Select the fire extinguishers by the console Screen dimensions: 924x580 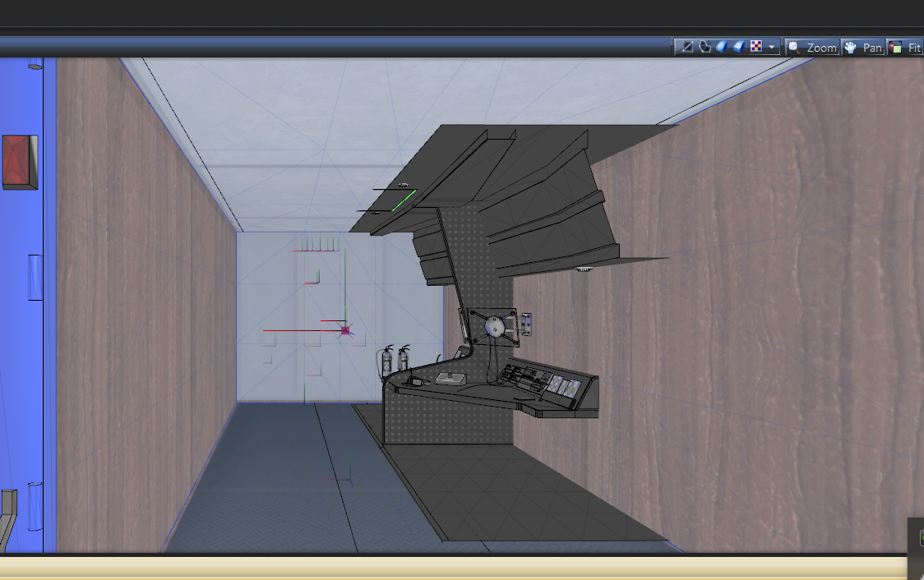click(394, 361)
